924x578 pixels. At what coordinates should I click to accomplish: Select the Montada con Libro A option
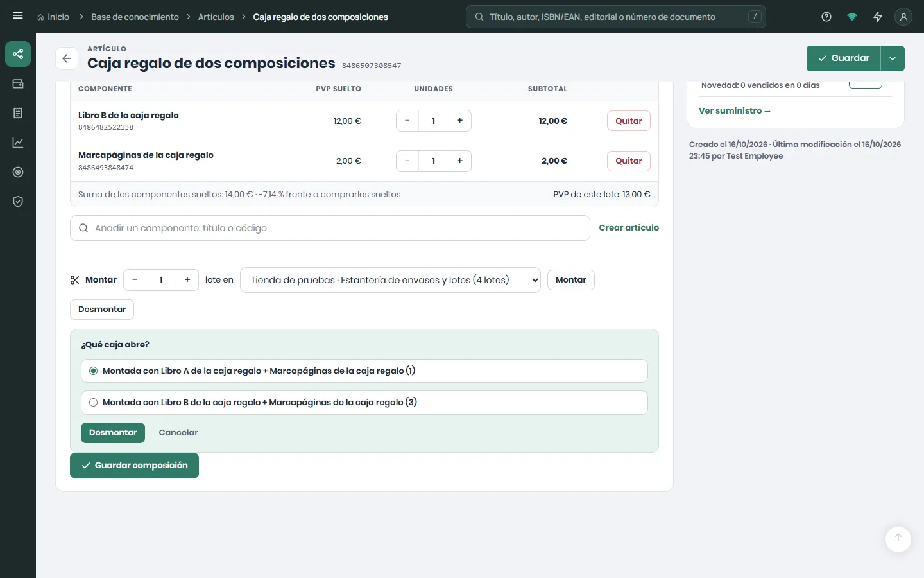click(364, 371)
